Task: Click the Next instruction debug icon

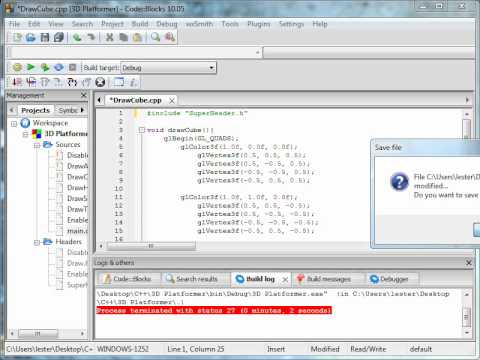Action: click(x=58, y=82)
